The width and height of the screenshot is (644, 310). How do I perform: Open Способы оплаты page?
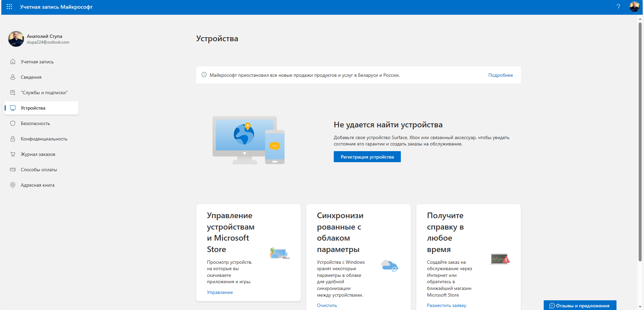point(42,170)
